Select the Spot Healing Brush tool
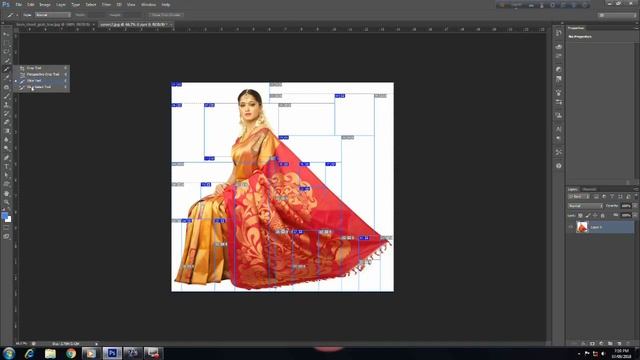The width and height of the screenshot is (640, 360). coord(7,87)
